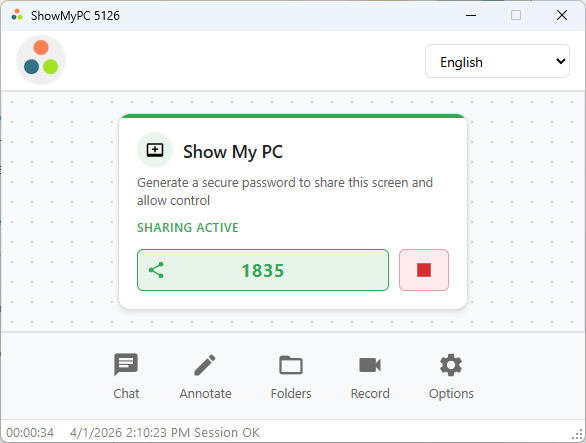Click the 'Generate a secure password' description text

click(285, 191)
